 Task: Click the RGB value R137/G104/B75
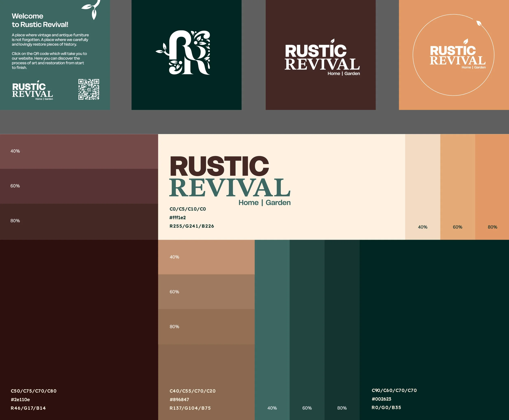pos(190,408)
